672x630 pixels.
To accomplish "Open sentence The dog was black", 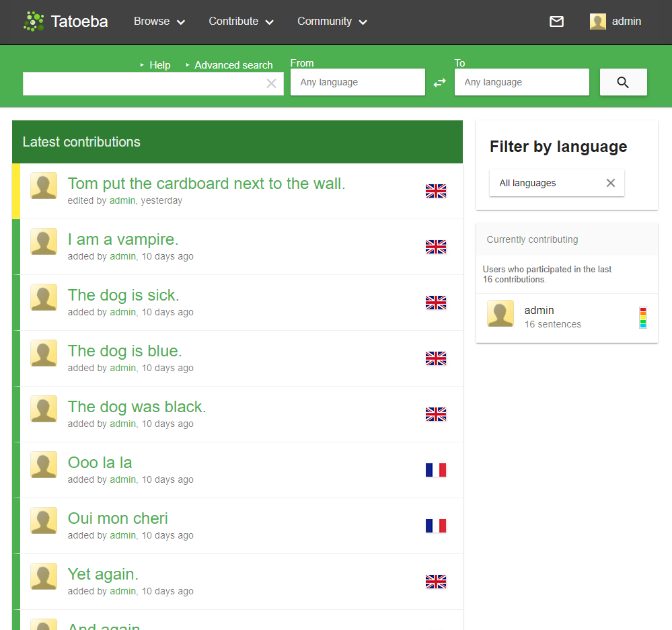I will point(137,407).
